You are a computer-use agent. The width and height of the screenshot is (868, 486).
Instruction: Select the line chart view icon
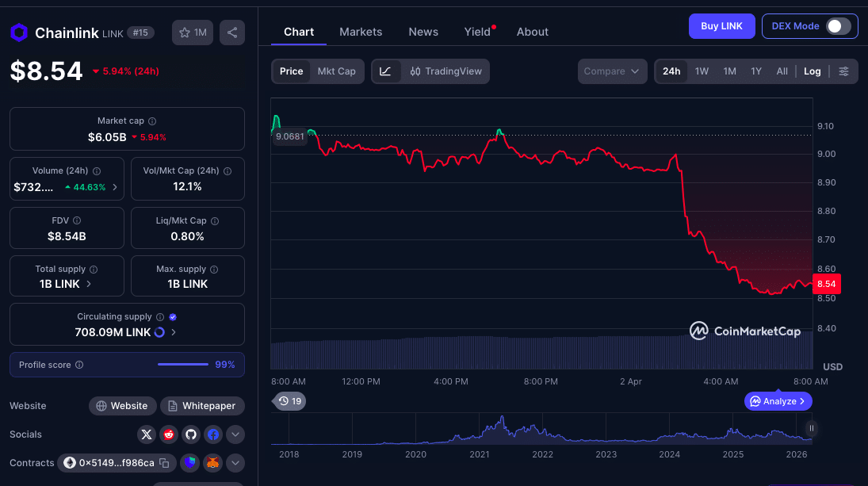point(386,71)
